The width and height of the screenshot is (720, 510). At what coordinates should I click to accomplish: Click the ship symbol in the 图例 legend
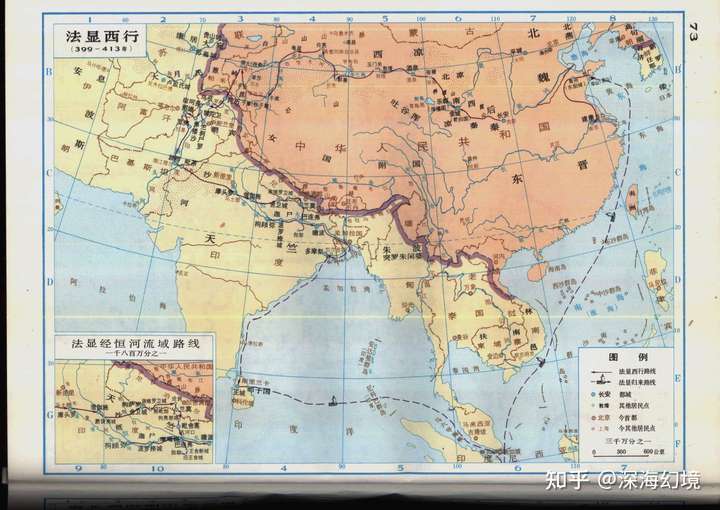[601, 380]
